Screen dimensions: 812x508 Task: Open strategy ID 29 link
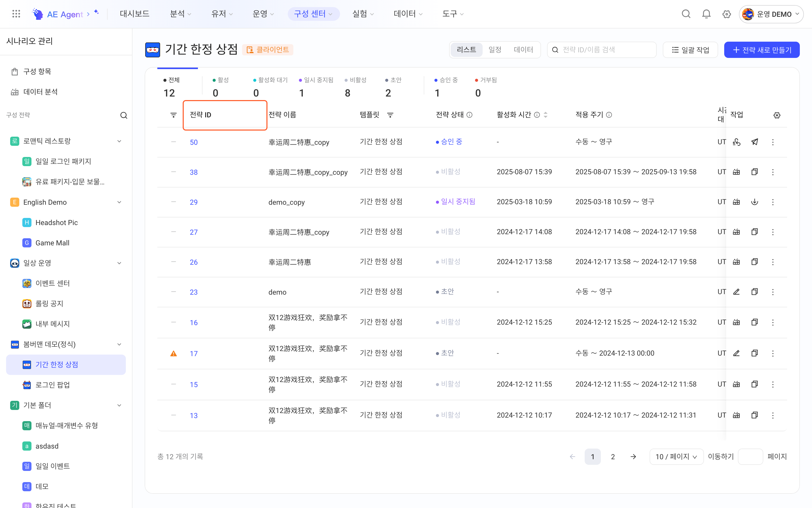point(194,202)
